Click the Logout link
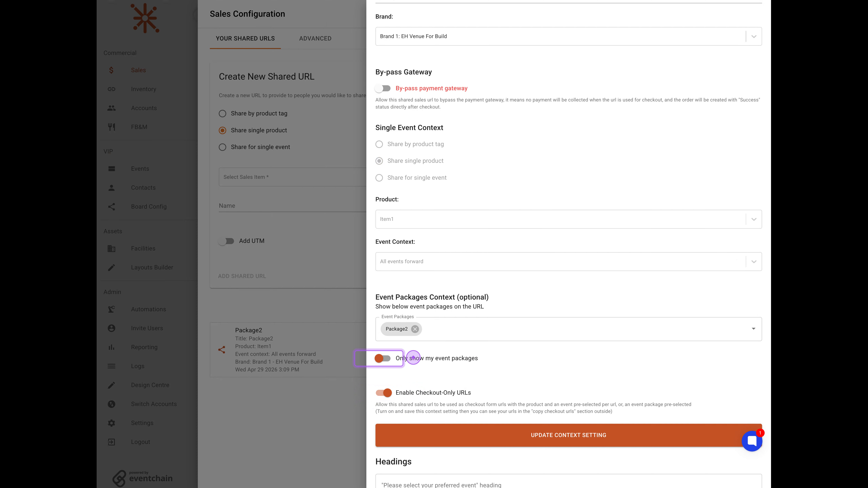 click(140, 442)
